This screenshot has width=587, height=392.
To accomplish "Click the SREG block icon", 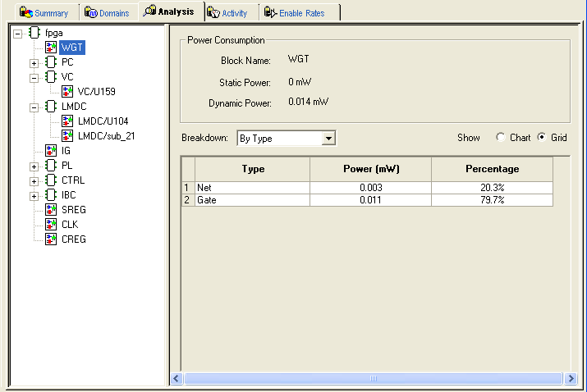I will coord(51,210).
